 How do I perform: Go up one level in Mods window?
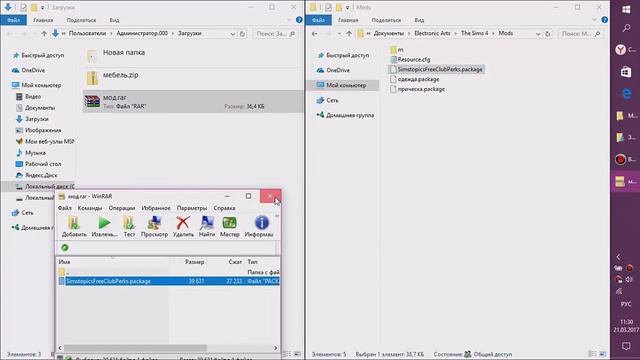[x=349, y=34]
